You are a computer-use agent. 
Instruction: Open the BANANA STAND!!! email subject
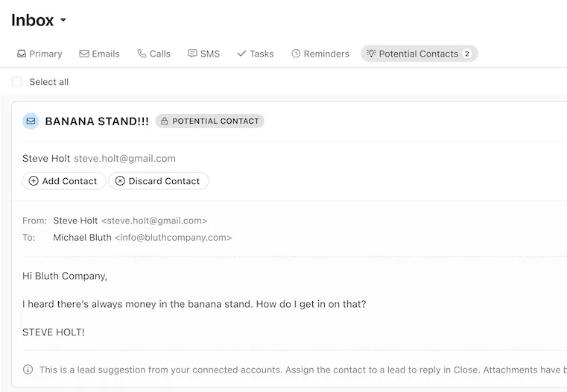point(97,121)
